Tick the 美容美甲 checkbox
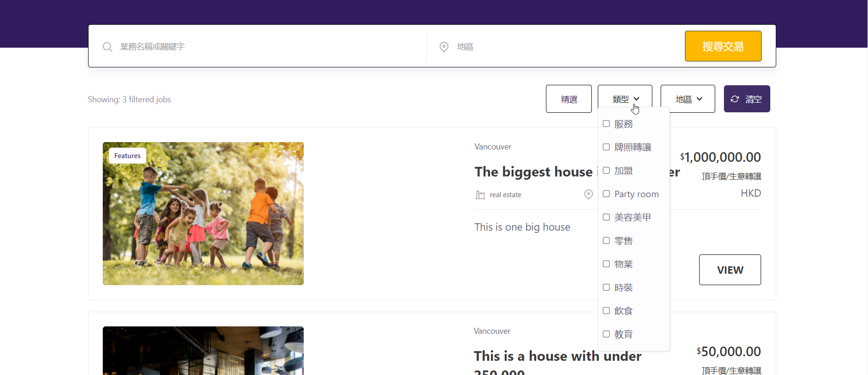This screenshot has height=375, width=868. tap(606, 217)
